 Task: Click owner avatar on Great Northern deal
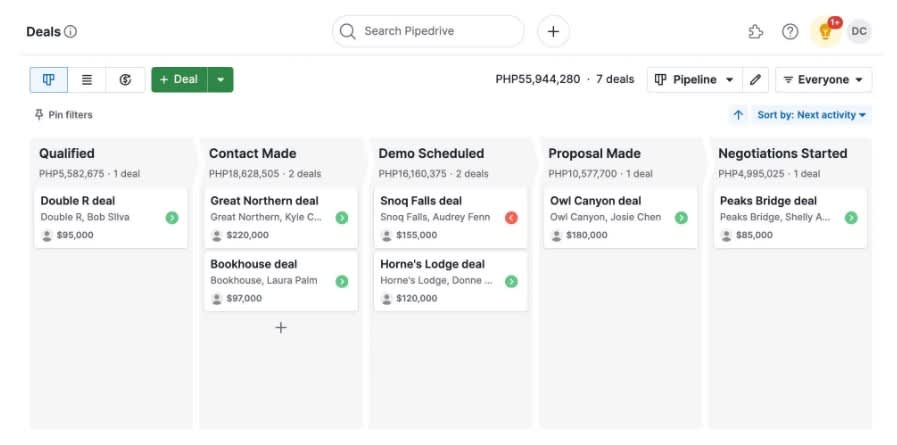[217, 235]
